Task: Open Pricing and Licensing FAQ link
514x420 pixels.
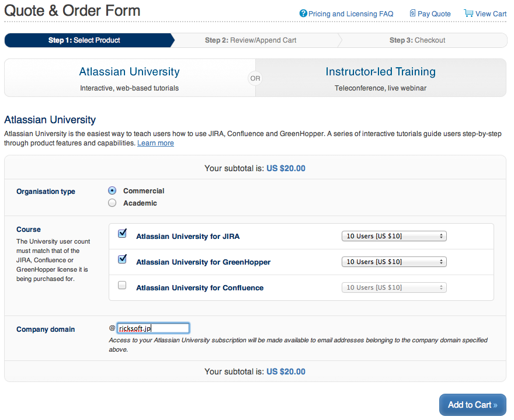Action: (x=351, y=14)
